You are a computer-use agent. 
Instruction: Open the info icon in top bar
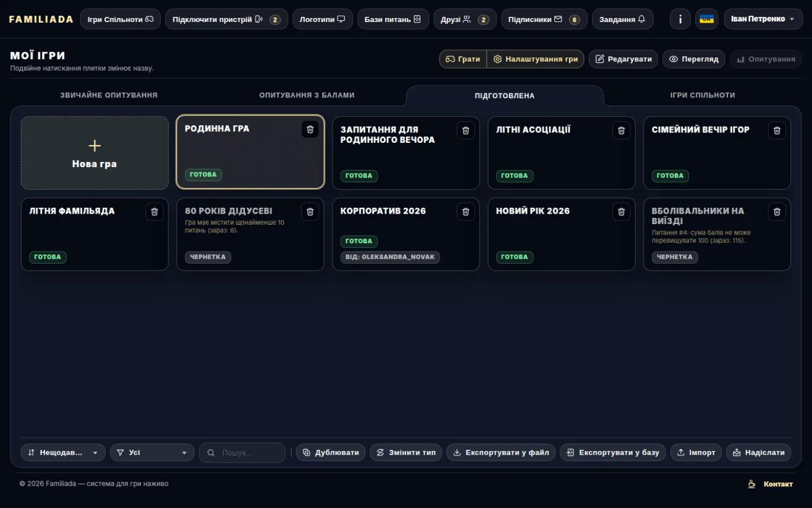[680, 19]
